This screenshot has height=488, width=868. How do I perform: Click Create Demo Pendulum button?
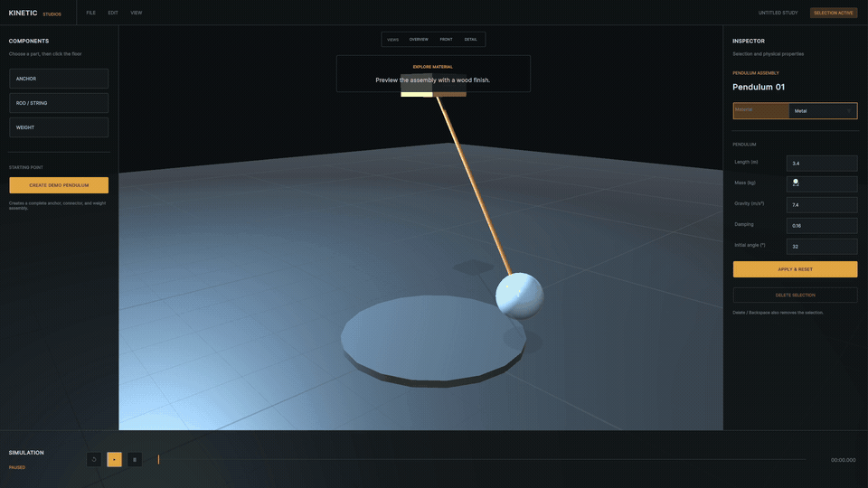(x=59, y=185)
